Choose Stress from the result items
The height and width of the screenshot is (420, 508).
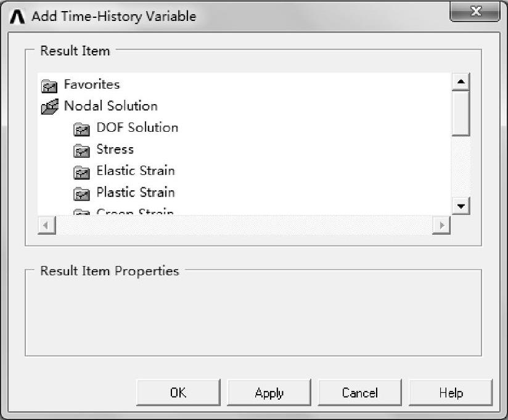[115, 149]
